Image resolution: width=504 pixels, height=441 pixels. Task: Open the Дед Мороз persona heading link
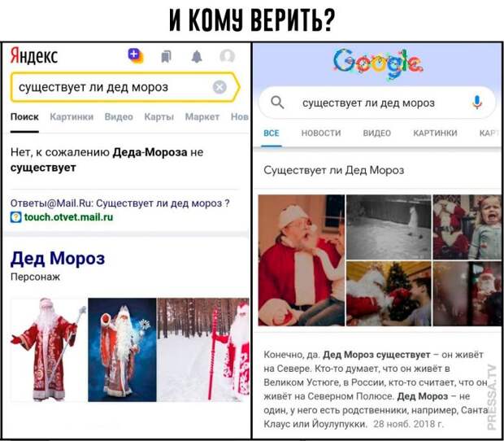pyautogui.click(x=58, y=259)
